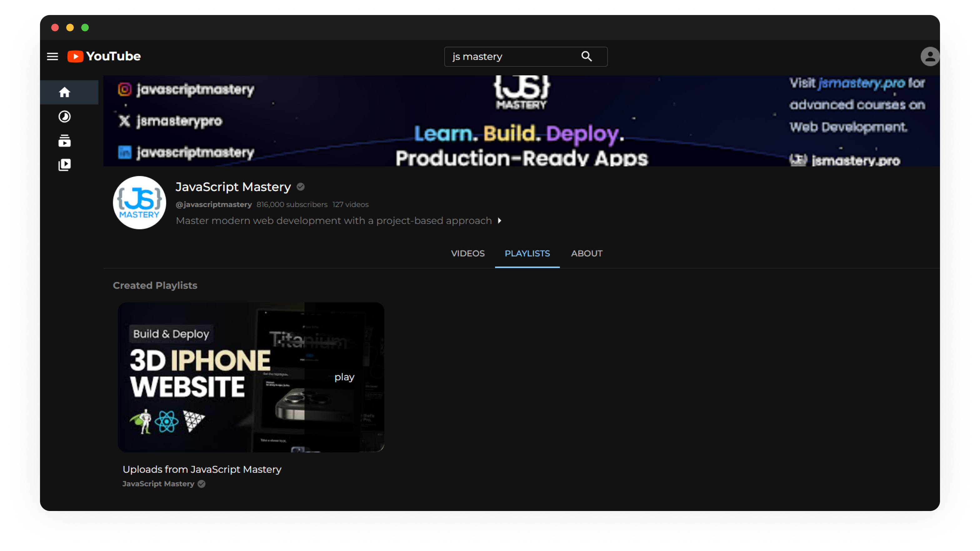Image resolution: width=980 pixels, height=551 pixels.
Task: Click the macOS green maximize button
Action: [x=85, y=28]
